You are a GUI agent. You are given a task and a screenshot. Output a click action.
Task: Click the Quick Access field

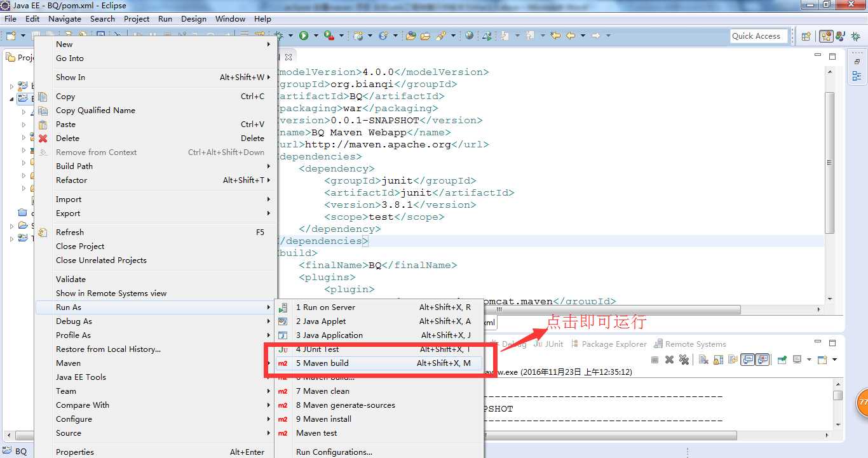[759, 36]
